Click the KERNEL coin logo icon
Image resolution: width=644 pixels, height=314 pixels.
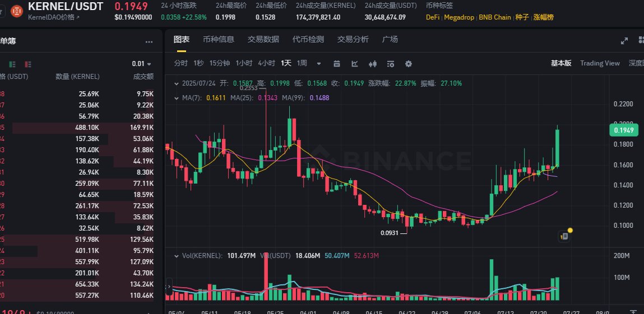point(16,11)
